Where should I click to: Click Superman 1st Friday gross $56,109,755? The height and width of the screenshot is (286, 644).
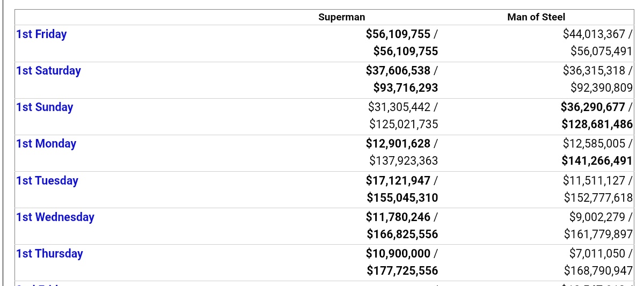tap(398, 34)
